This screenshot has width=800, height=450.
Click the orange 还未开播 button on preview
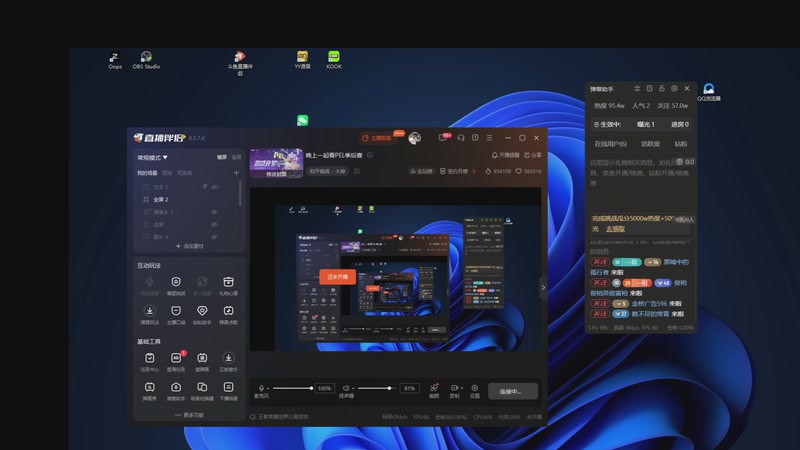point(337,277)
